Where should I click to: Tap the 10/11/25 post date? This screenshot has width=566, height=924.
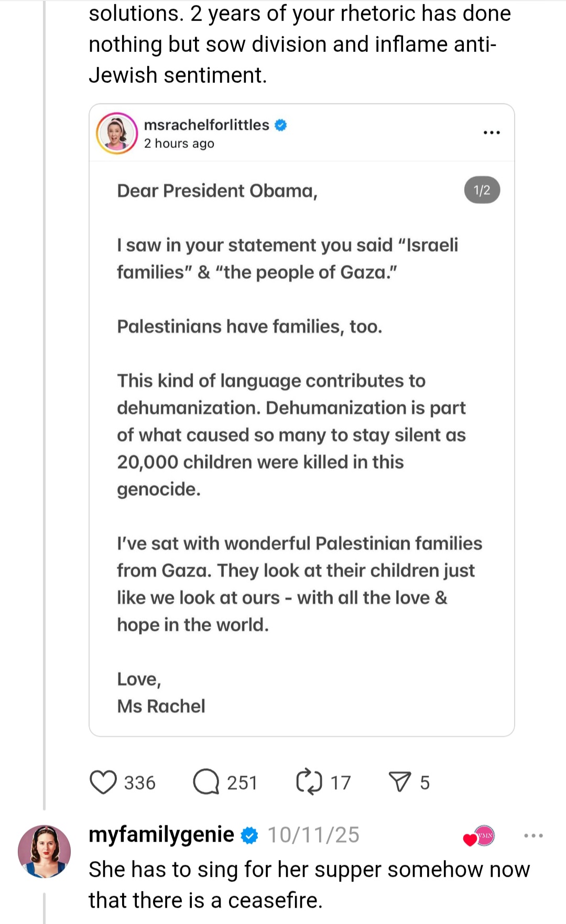click(x=313, y=835)
